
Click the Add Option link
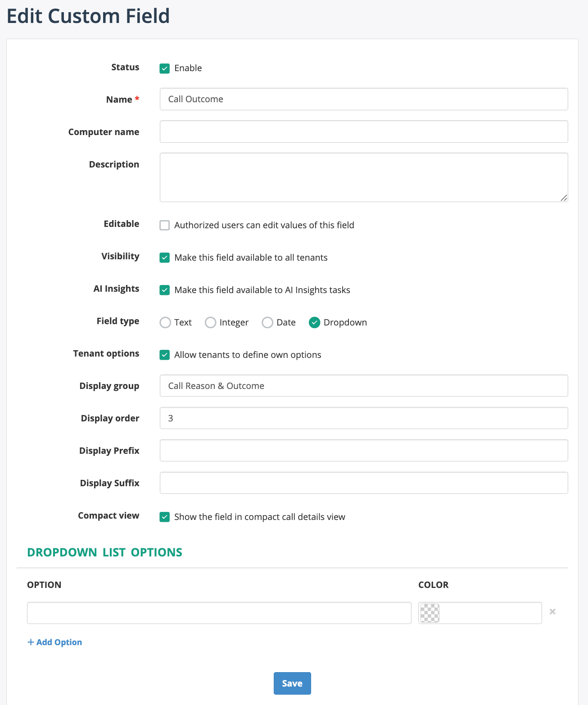pos(55,642)
